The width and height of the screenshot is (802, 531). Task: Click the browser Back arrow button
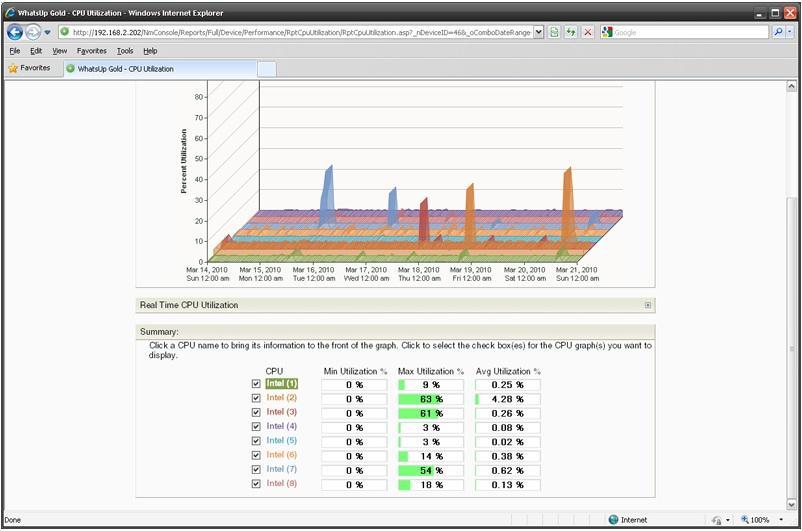[x=15, y=32]
